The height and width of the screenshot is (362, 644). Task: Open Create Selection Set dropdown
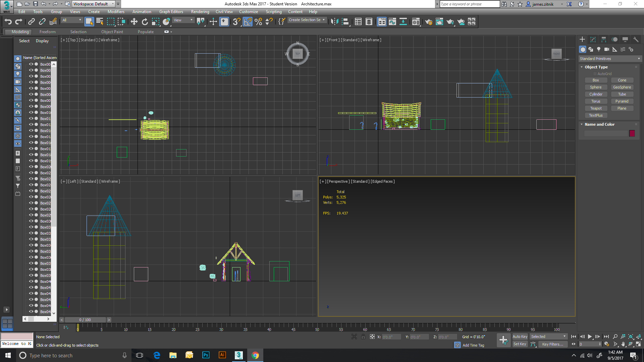coord(307,20)
